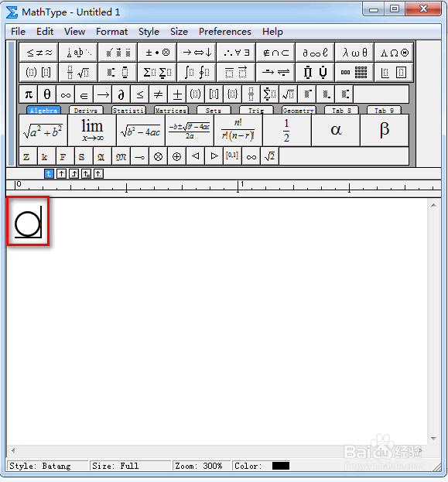Open the integral templates palette
This screenshot has height=482, width=448.
click(197, 72)
